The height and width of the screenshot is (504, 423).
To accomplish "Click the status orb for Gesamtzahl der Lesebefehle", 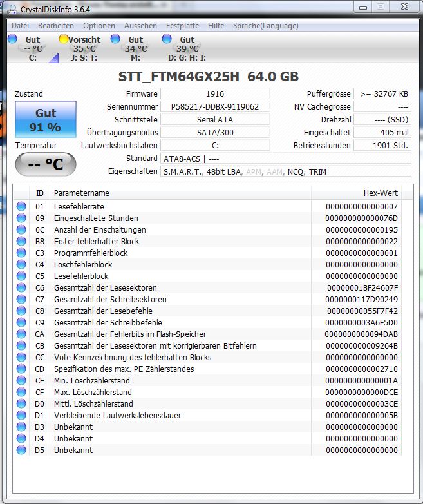I will (21, 311).
